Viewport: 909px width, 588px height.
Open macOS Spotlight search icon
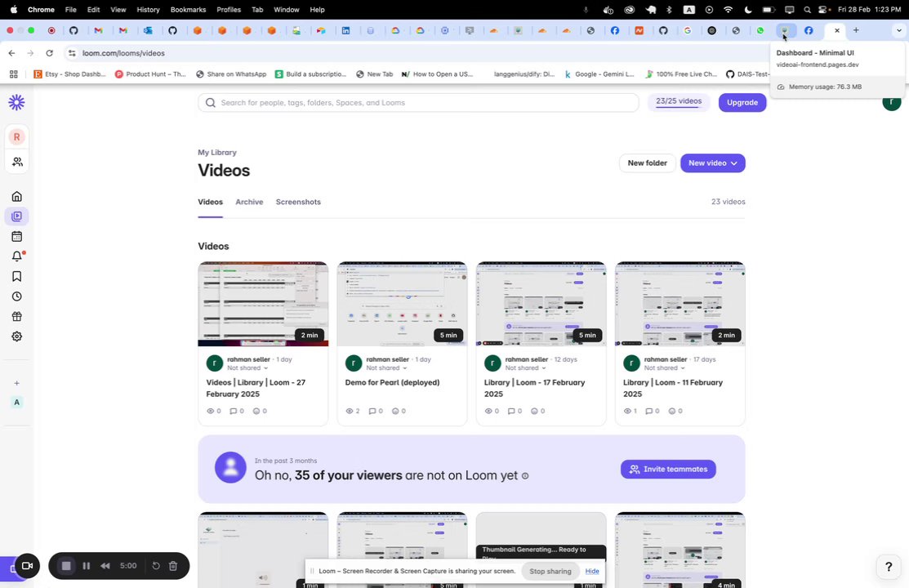(807, 10)
